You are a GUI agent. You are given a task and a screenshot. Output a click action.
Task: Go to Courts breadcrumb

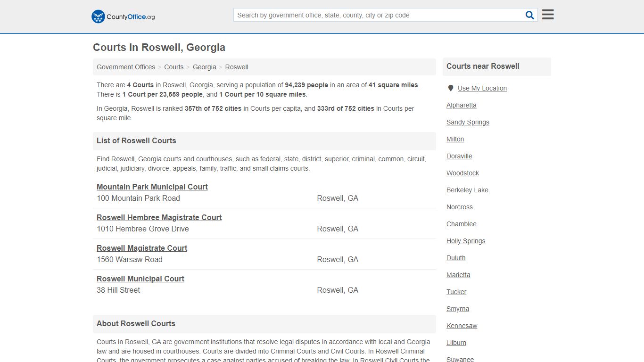coord(174,67)
